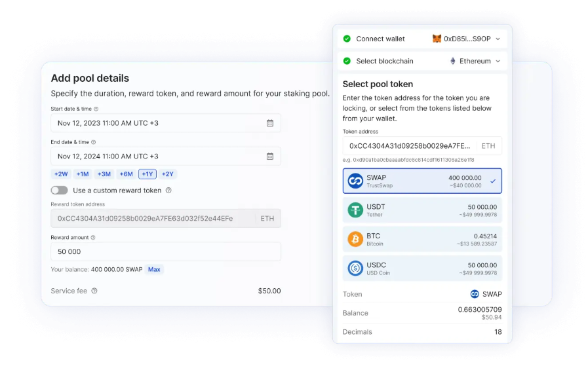Click the "Select pool token" heading
Viewport: 588px width, 370px height.
tap(378, 84)
